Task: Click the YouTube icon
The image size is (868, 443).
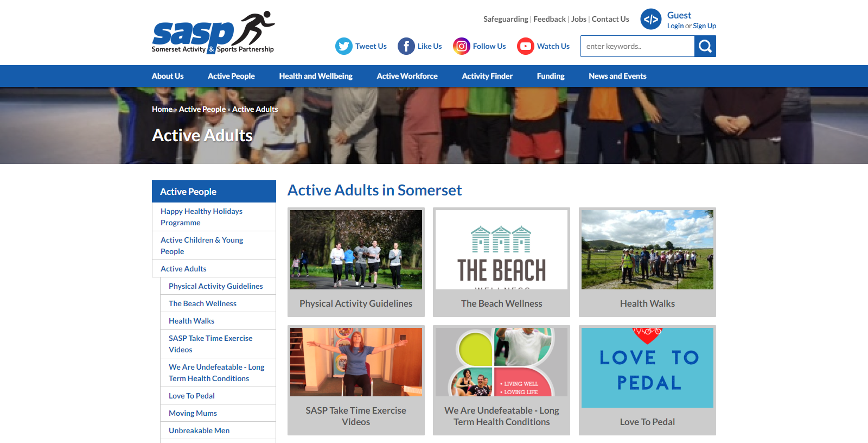Action: (526, 46)
